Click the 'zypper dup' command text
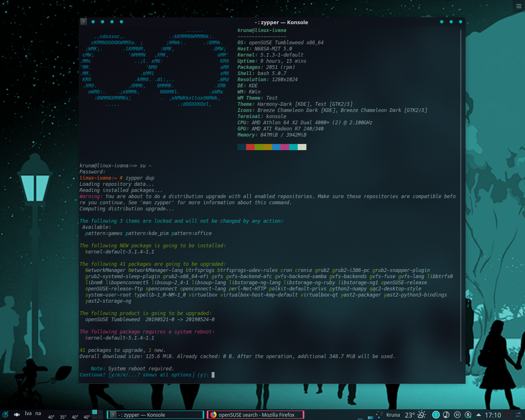Screen dimensions: 525x420 [x=140, y=178]
